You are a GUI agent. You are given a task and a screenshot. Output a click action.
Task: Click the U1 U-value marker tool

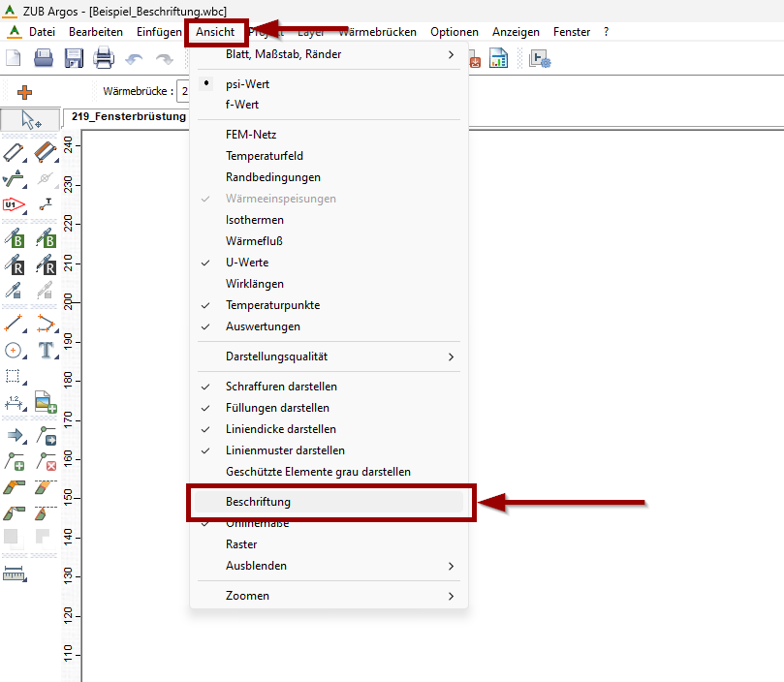[14, 203]
